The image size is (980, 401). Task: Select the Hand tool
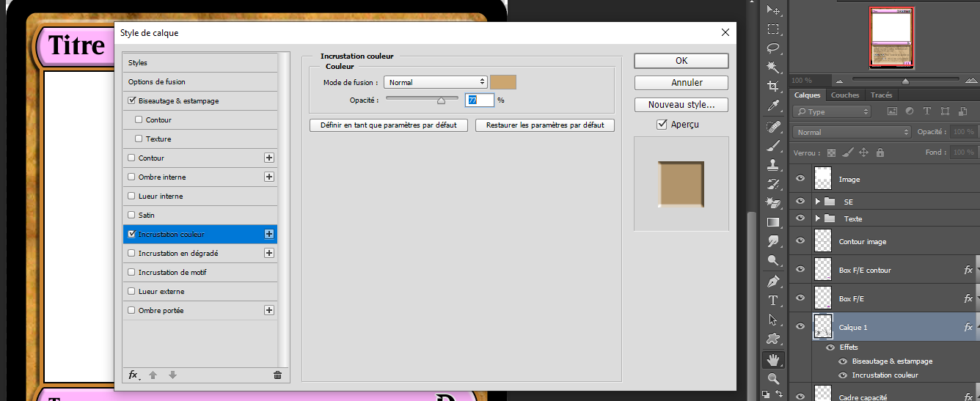[x=773, y=360]
